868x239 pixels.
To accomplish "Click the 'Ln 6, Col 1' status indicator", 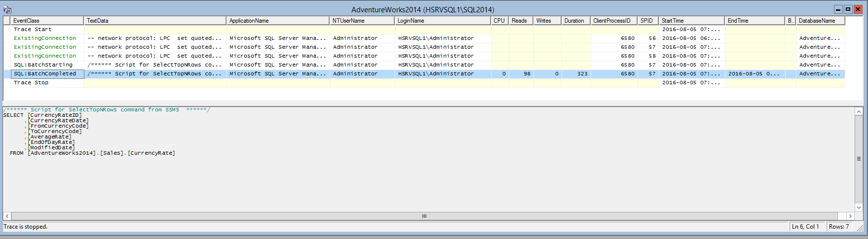I will pos(805,227).
